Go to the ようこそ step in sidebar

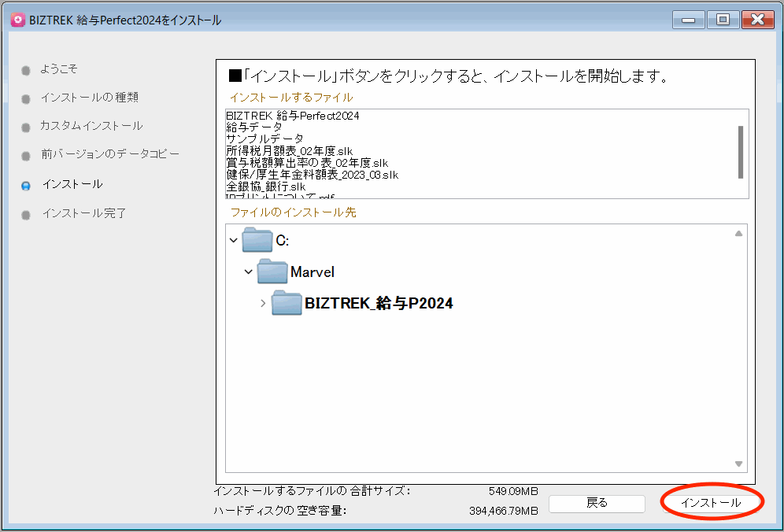[x=59, y=69]
